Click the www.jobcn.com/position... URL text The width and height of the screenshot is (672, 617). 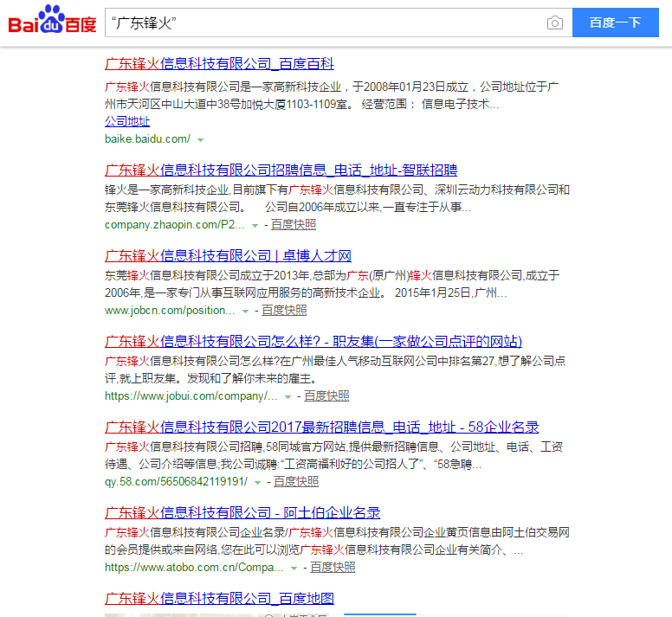(x=170, y=311)
